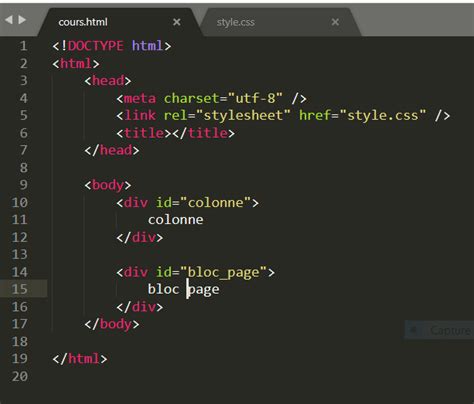Click the opening body tag
The image size is (474, 404).
coord(108,185)
